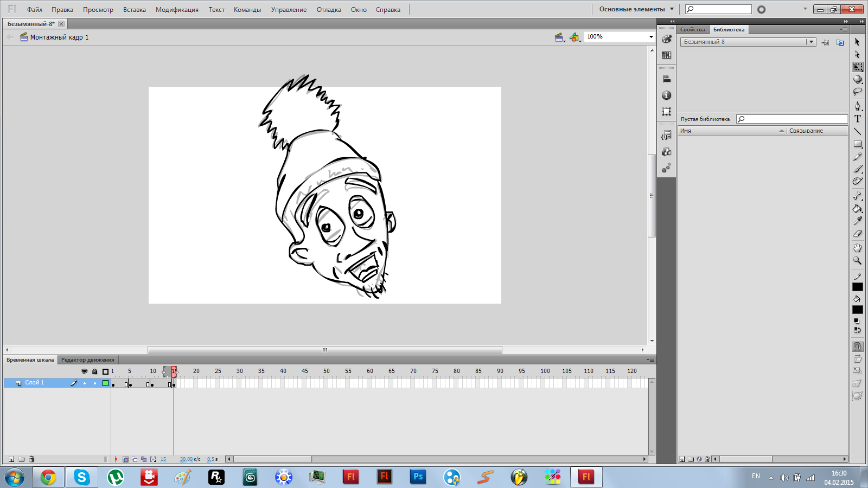Viewport: 868px width, 488px height.
Task: Click the black-and-white default colors icon
Action: pyautogui.click(x=857, y=321)
